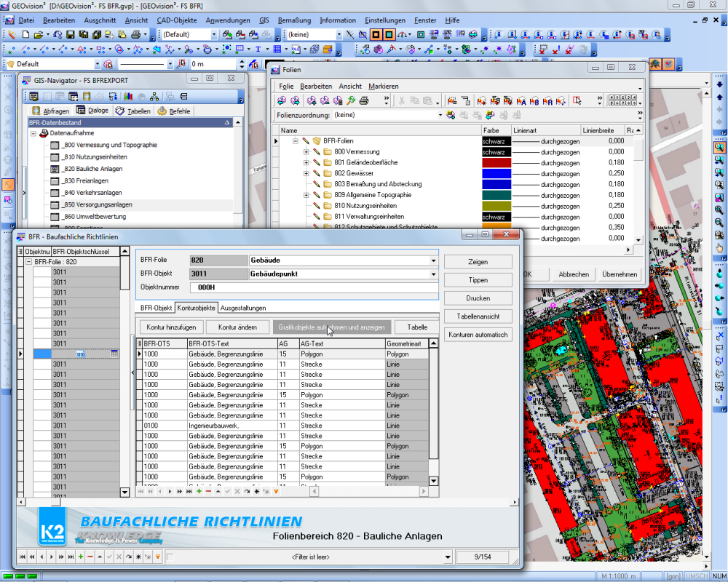Screen dimensions: 728x582
Task: Click the blue color swatch for 802 Gewässer
Action: (496, 174)
